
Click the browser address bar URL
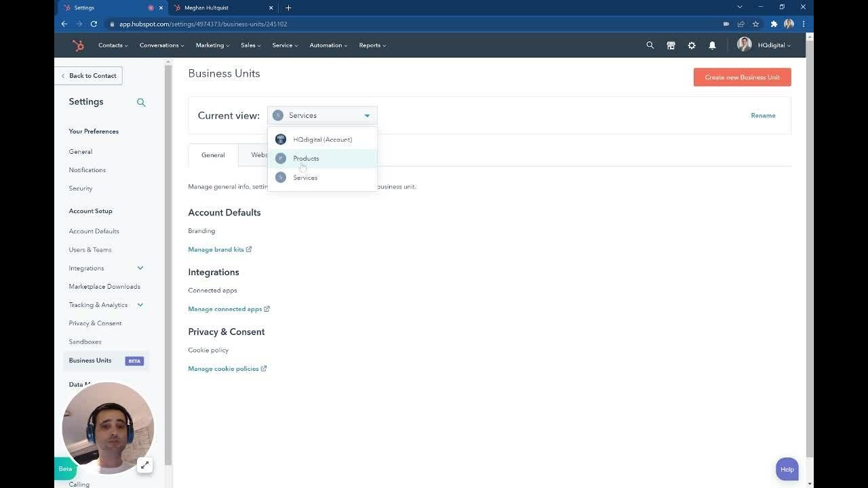tap(203, 24)
